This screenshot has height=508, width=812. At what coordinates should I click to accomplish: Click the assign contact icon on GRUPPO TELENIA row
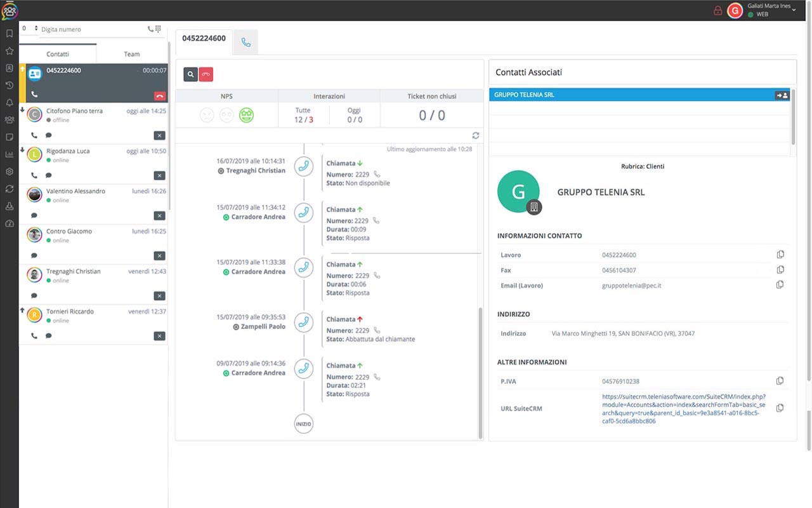pyautogui.click(x=782, y=95)
